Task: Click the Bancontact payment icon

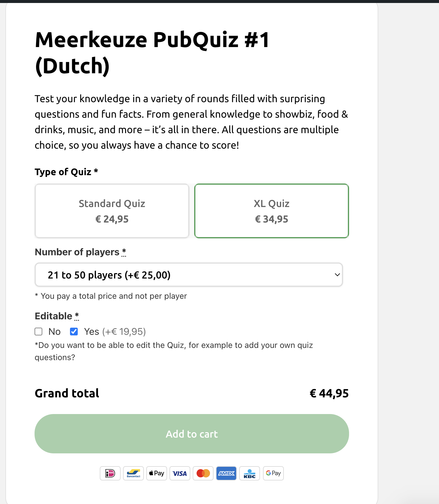Action: (133, 473)
